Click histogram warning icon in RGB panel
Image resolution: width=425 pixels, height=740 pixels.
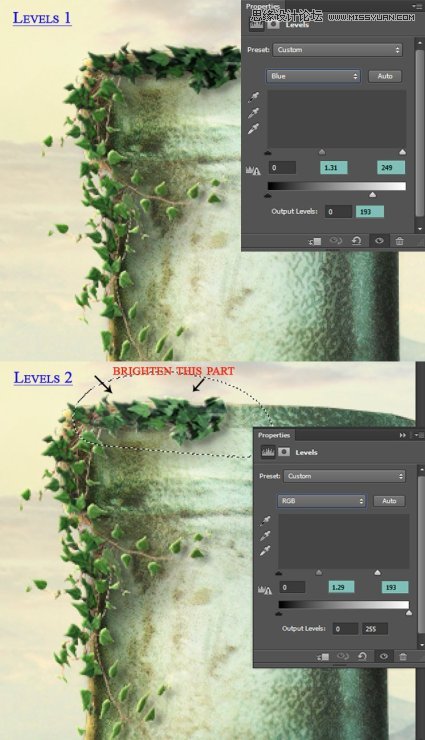(x=265, y=590)
